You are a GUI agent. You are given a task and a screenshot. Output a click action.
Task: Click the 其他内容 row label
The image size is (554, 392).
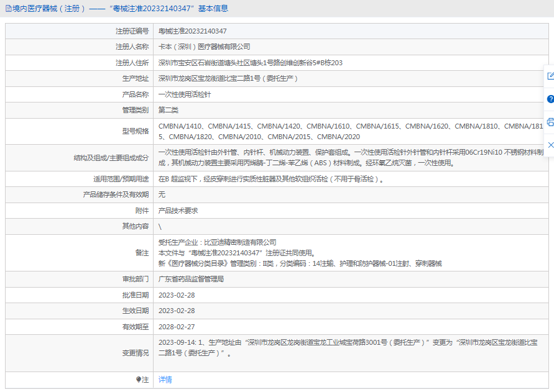136,226
